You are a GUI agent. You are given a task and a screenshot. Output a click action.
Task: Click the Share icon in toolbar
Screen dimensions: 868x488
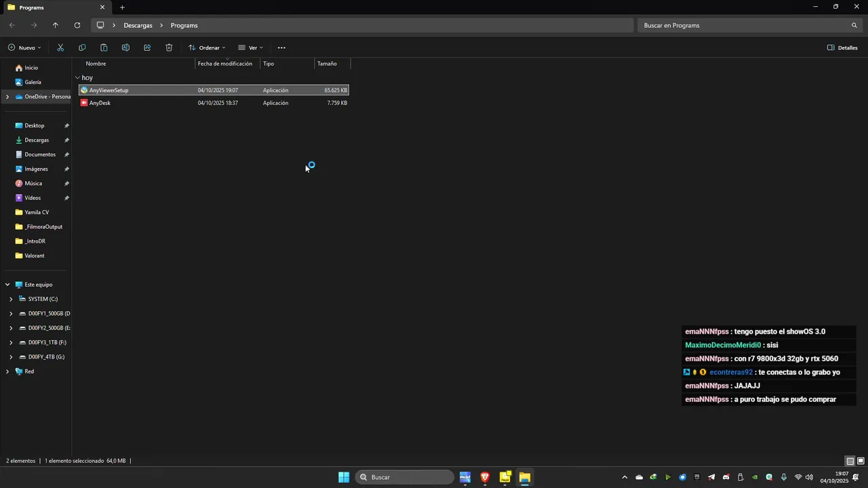(x=147, y=47)
